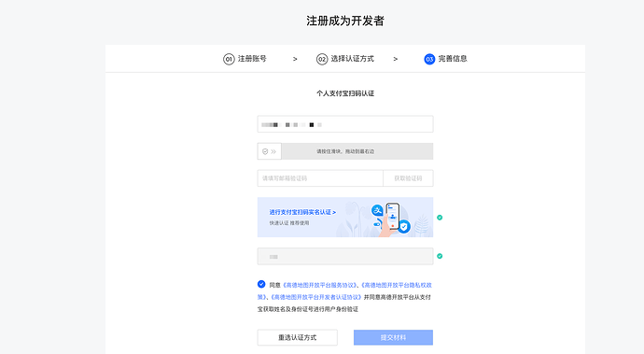Image resolution: width=644 pixels, height=354 pixels.
Task: Click the step 02 circle icon
Action: click(322, 59)
